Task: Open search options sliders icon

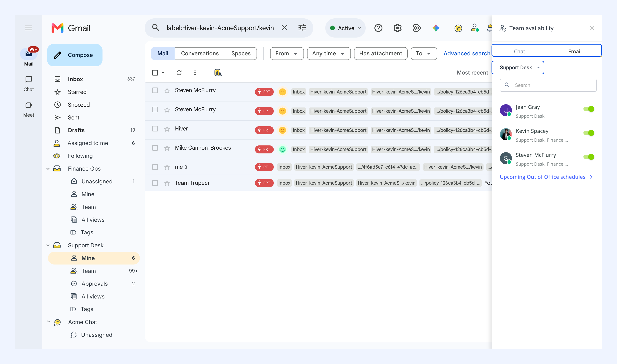Action: coord(302,28)
